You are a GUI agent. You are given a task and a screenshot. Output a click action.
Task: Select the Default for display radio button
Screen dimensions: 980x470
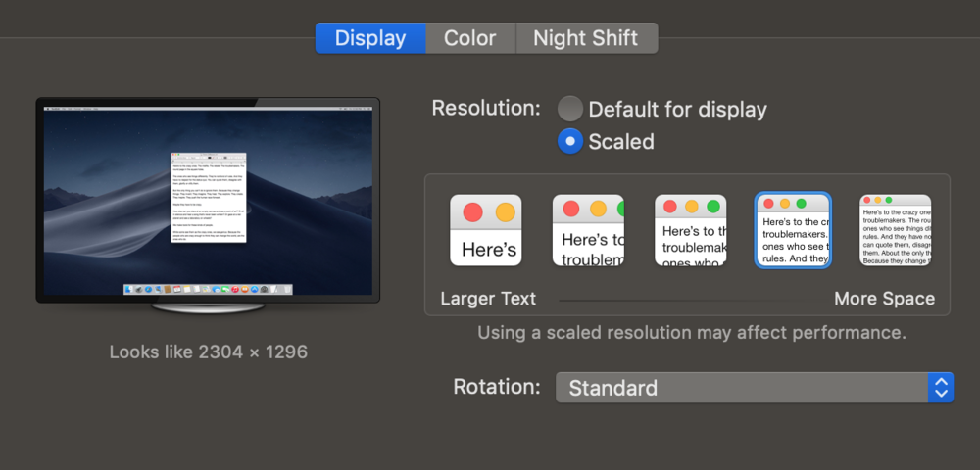[x=570, y=109]
